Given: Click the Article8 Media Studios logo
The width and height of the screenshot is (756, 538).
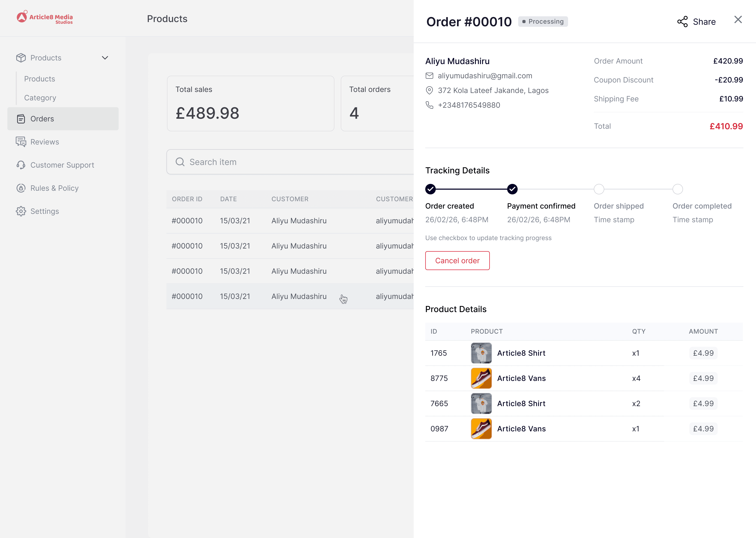Looking at the screenshot, I should 45,18.
